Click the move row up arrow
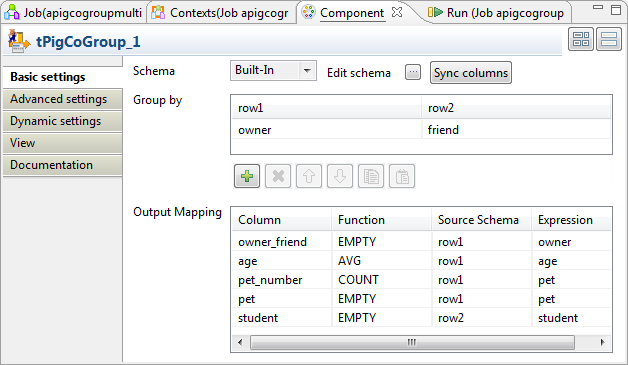This screenshot has height=365, width=628. (309, 176)
